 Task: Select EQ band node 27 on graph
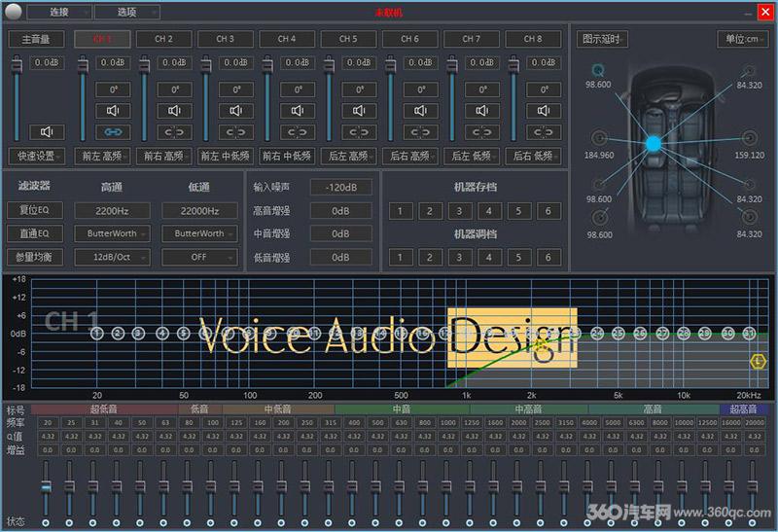click(x=662, y=334)
